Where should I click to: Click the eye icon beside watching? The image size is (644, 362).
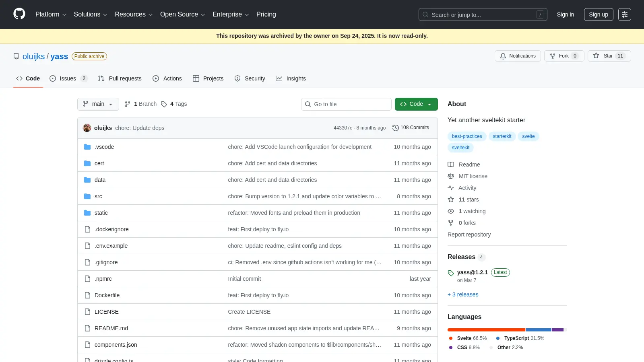[x=451, y=211]
